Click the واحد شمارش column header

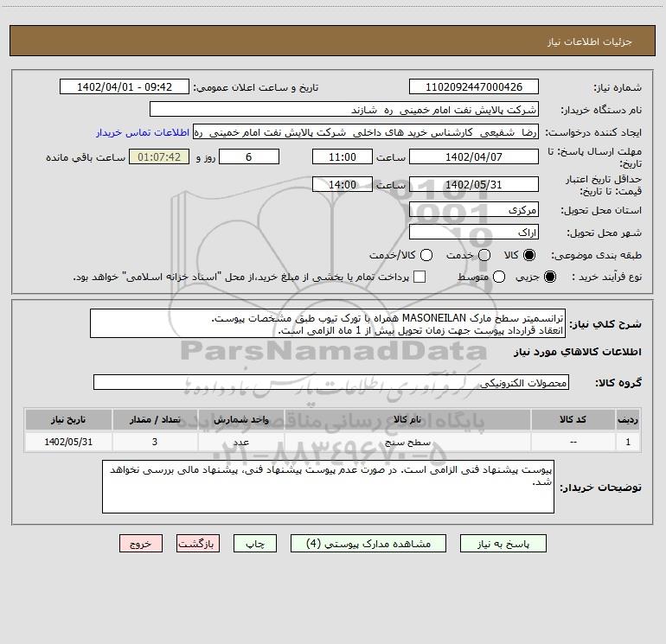(240, 419)
